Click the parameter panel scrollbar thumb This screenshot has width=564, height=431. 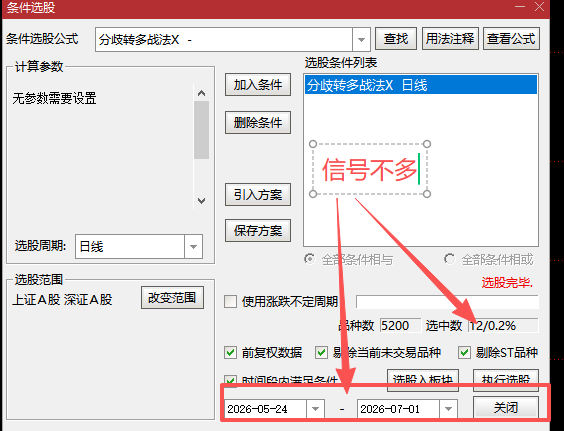(201, 130)
